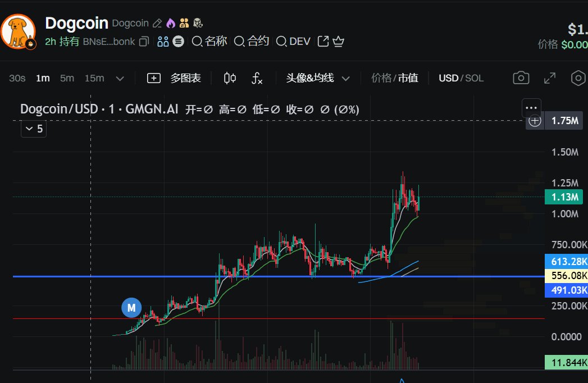Click the 11.844K volume label

tap(566, 363)
